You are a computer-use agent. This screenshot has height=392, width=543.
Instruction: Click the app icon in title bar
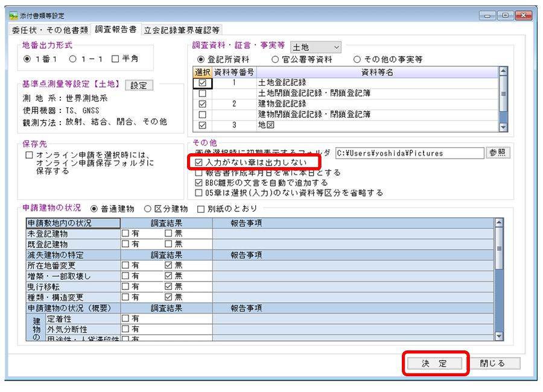pyautogui.click(x=13, y=15)
